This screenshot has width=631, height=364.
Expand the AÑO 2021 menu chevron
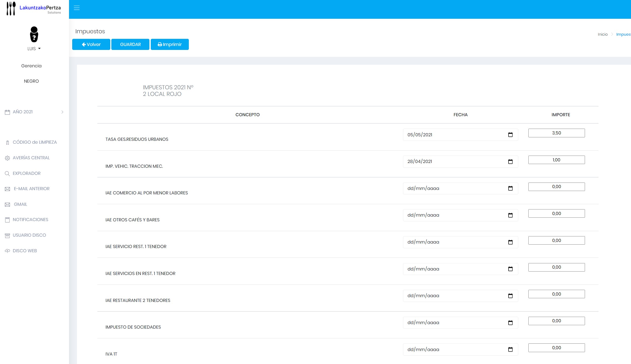point(62,112)
